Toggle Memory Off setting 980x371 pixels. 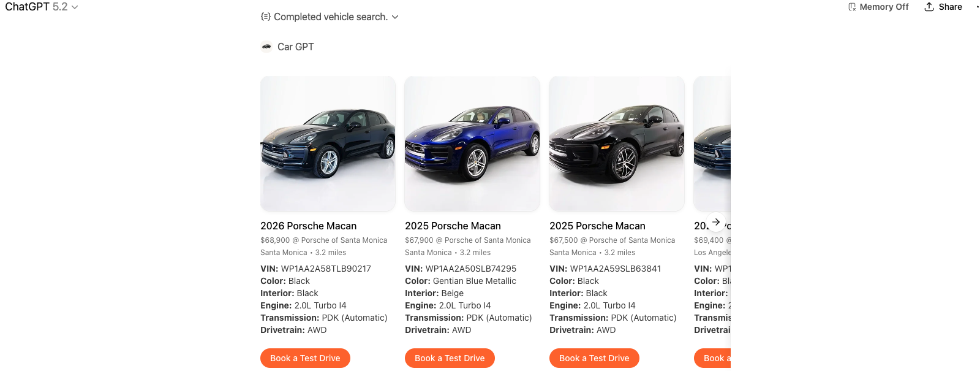pyautogui.click(x=878, y=7)
